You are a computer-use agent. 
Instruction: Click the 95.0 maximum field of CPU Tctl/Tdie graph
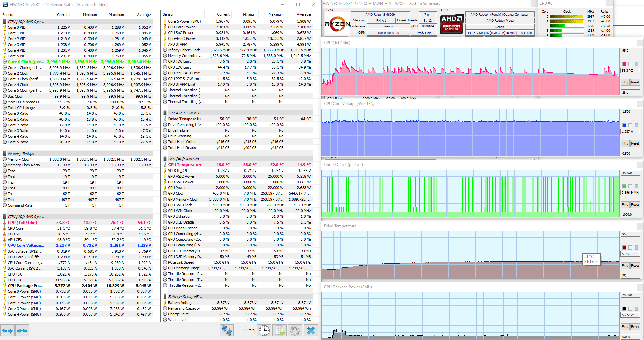630,51
